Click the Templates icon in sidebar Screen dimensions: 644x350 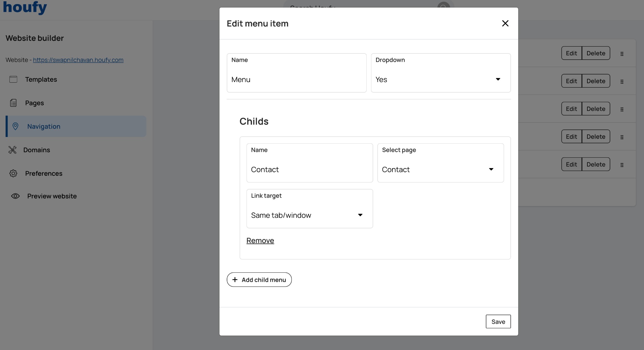[x=13, y=79]
